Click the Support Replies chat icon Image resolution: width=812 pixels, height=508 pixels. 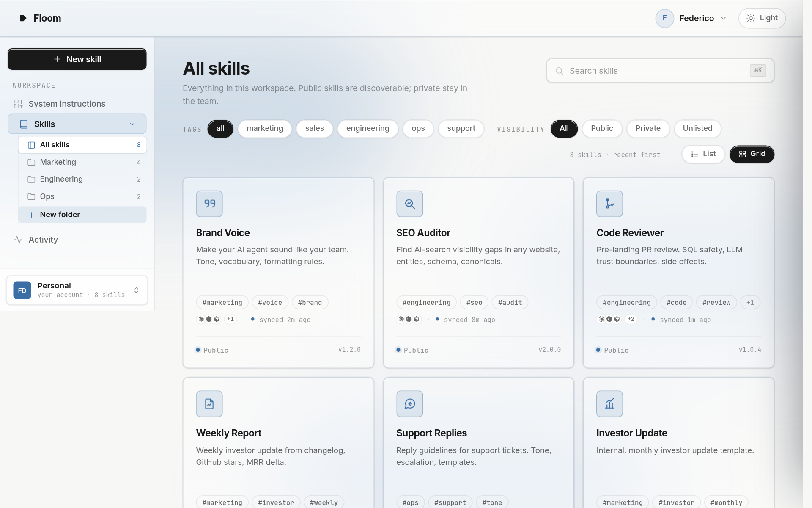coord(409,404)
